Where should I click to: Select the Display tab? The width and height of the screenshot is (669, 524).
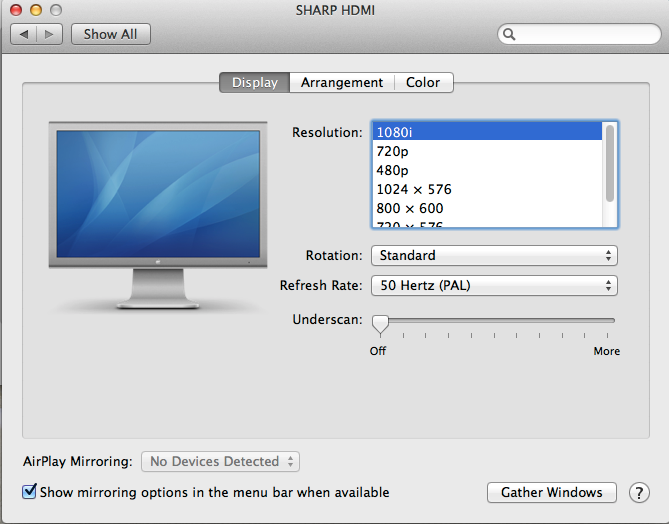pyautogui.click(x=255, y=83)
